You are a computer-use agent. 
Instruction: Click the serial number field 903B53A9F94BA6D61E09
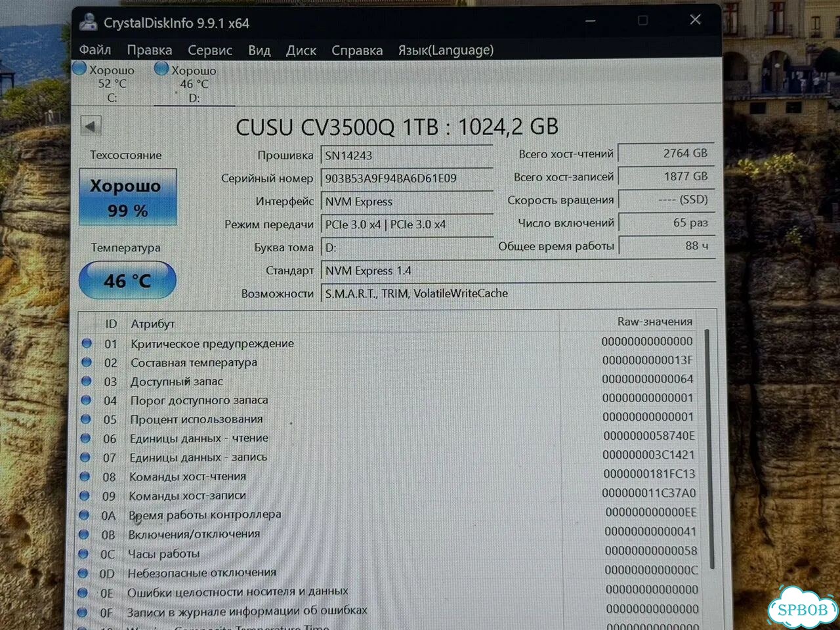click(x=407, y=178)
